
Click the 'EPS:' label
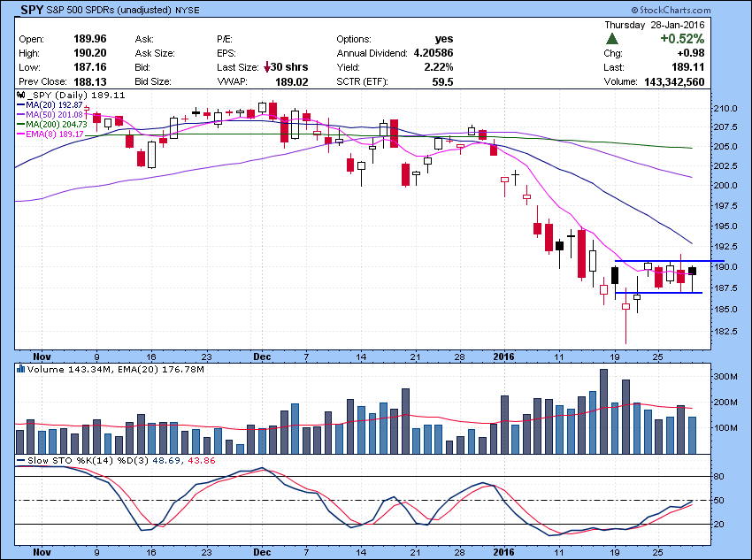tap(226, 53)
